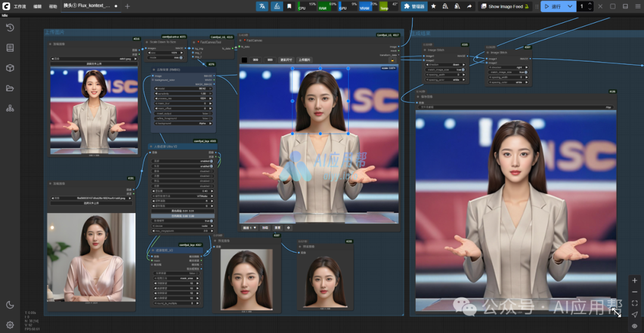Open the workflows folder sidebar icon
The height and width of the screenshot is (333, 644).
10,88
